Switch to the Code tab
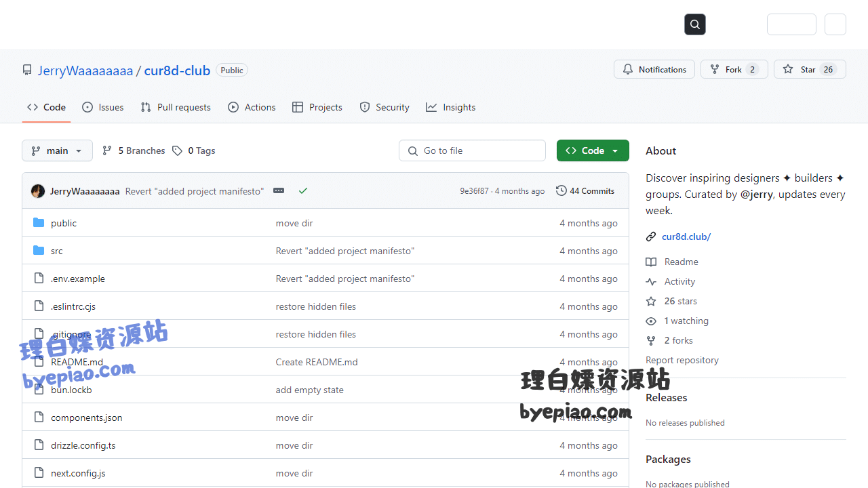The image size is (868, 488). pyautogui.click(x=46, y=107)
